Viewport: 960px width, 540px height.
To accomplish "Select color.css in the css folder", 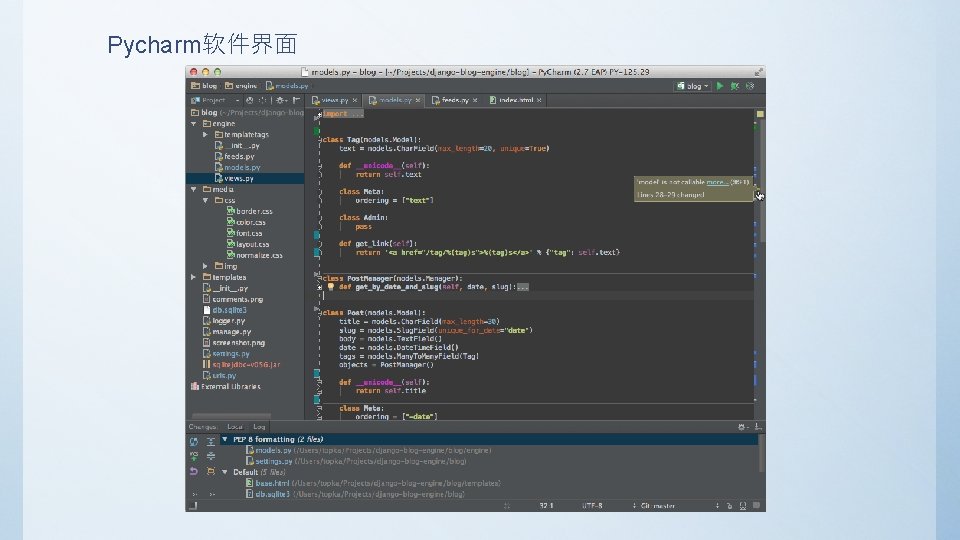I will (245, 222).
